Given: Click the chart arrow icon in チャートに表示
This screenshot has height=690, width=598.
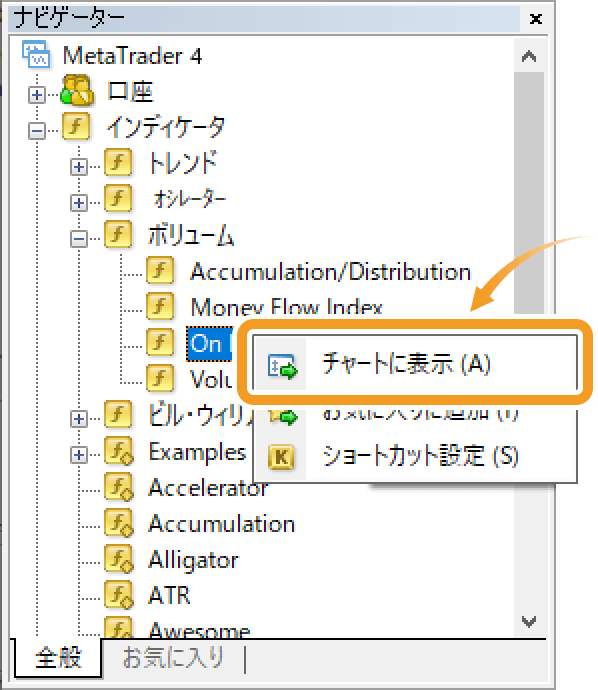Looking at the screenshot, I should (x=282, y=366).
